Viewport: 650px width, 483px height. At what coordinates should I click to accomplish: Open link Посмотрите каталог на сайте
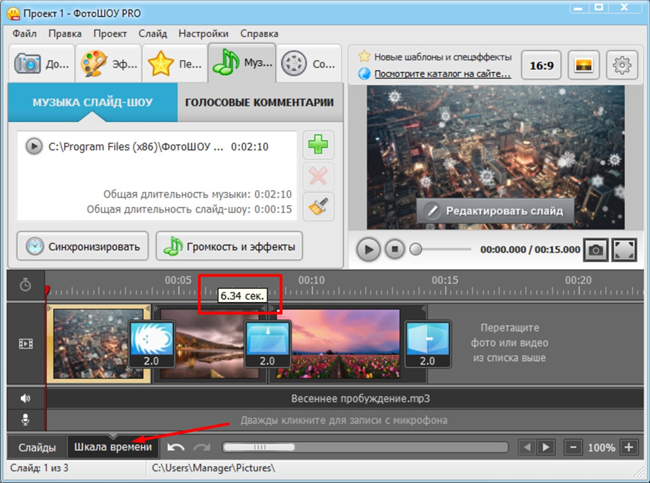pos(443,74)
